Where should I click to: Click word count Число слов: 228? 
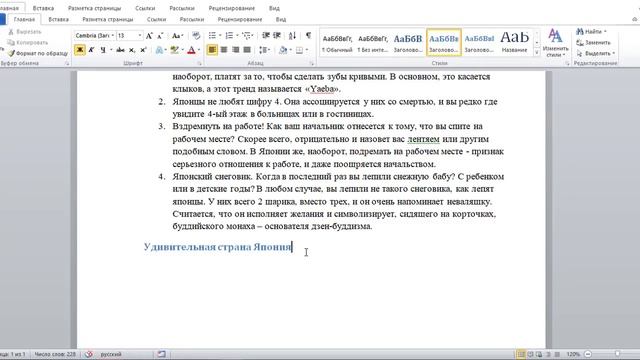[55, 354]
